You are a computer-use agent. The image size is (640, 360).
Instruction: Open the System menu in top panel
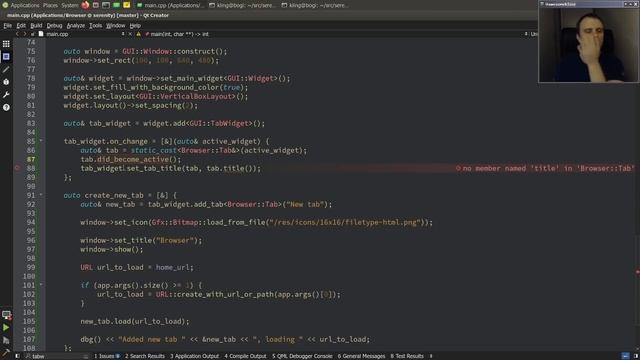70,5
